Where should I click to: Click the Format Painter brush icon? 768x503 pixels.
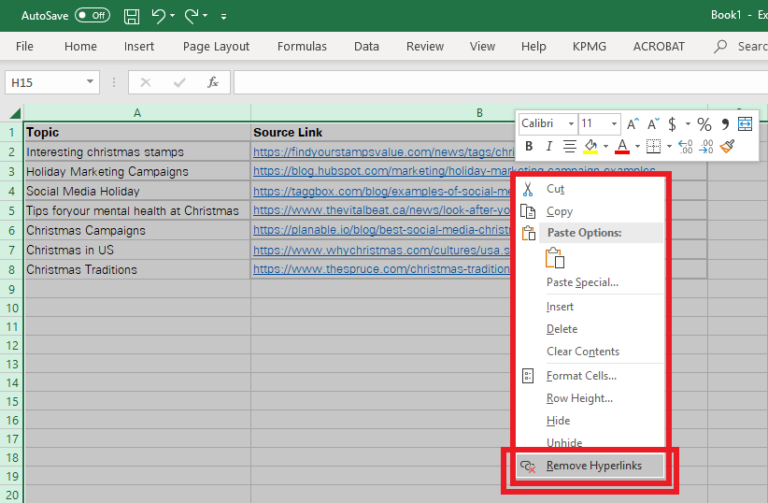(727, 147)
